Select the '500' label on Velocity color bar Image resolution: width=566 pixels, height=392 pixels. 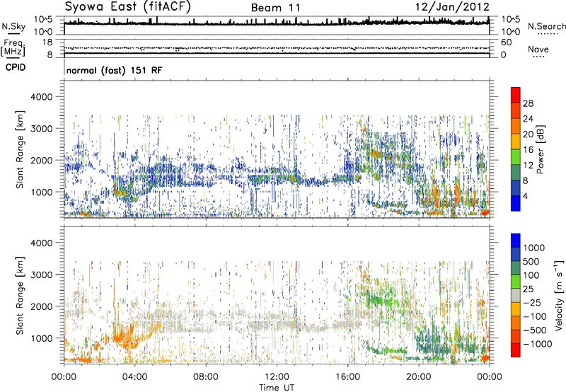coord(531,261)
